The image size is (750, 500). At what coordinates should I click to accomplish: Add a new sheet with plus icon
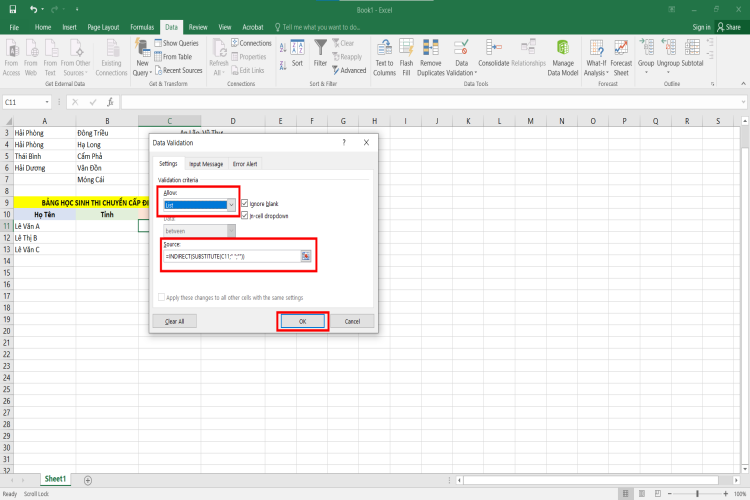(88, 480)
